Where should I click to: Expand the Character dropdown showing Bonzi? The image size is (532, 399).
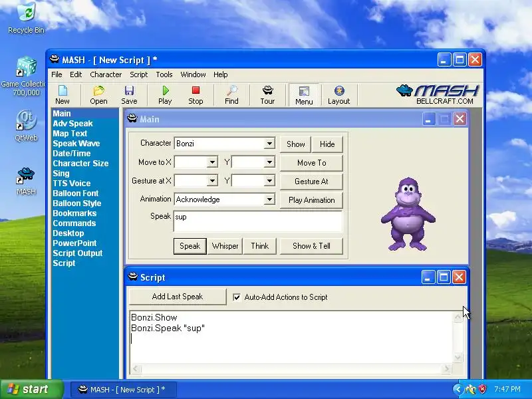269,144
